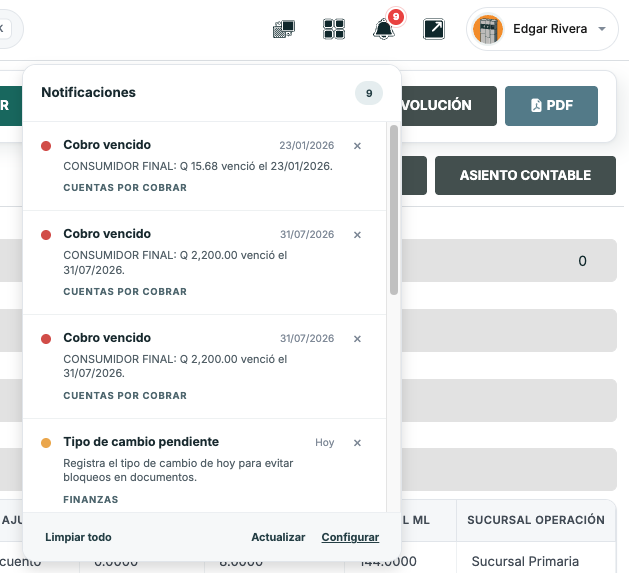Open Cobro vencido notification for Q 15.68
This screenshot has width=629, height=573.
point(205,166)
